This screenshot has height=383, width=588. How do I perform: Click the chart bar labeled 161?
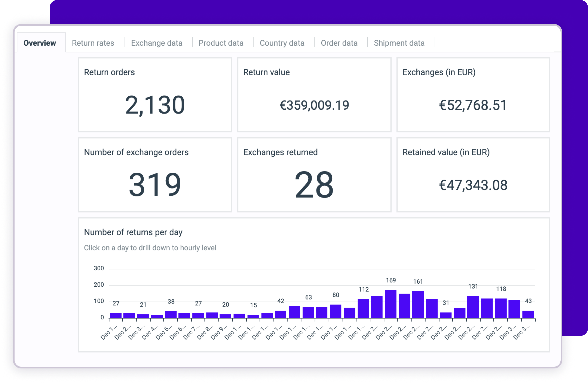point(418,305)
